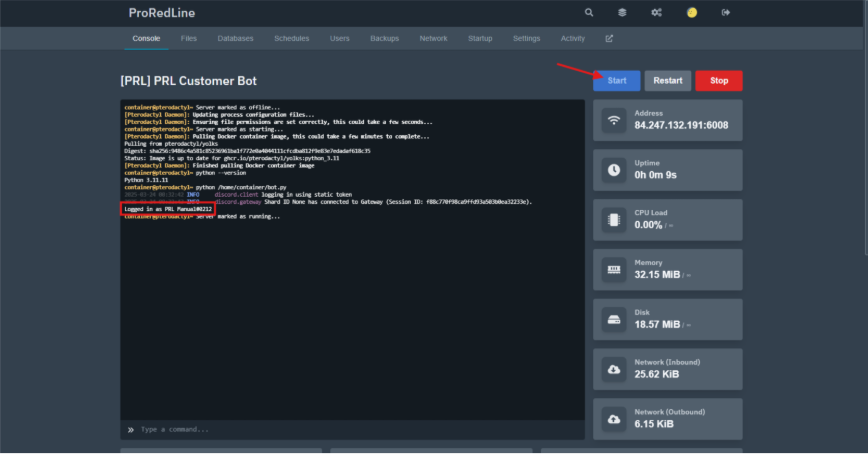This screenshot has width=868, height=454.
Task: Open the search icon in top bar
Action: [x=589, y=12]
